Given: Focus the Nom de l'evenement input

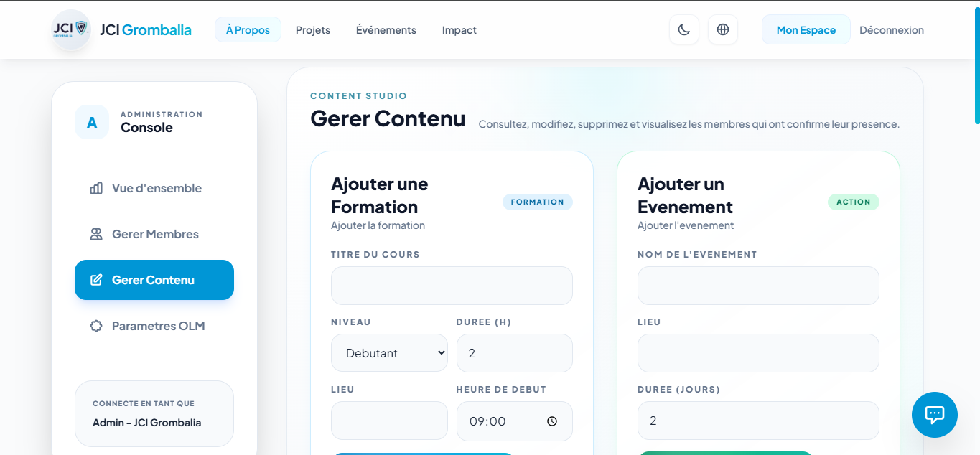Looking at the screenshot, I should point(758,286).
